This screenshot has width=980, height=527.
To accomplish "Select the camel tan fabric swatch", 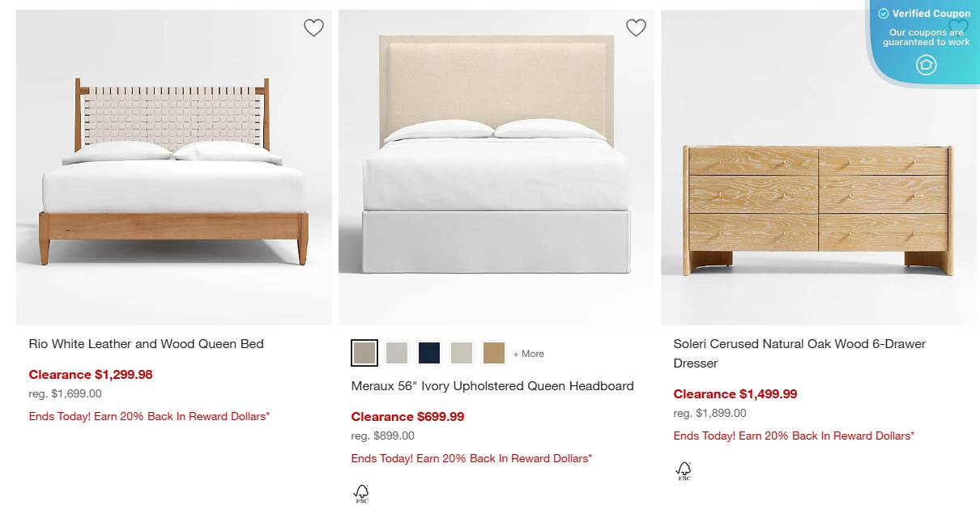I will click(494, 352).
